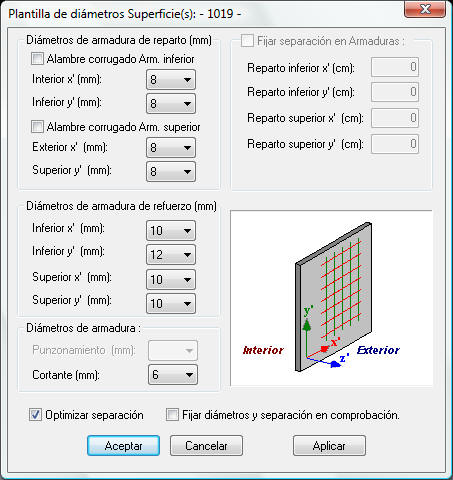Expand refuerzo Superior x' diameter dropdown

(x=171, y=279)
